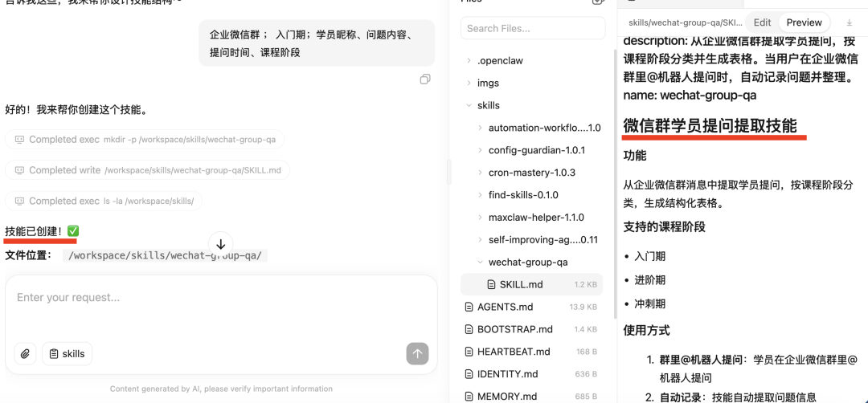Expand the imgs folder

coord(469,83)
